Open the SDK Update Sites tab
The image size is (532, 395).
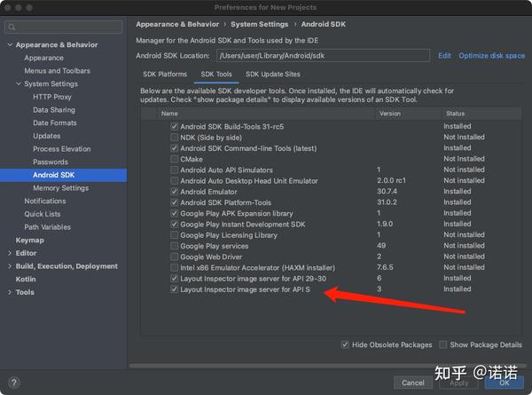point(273,74)
